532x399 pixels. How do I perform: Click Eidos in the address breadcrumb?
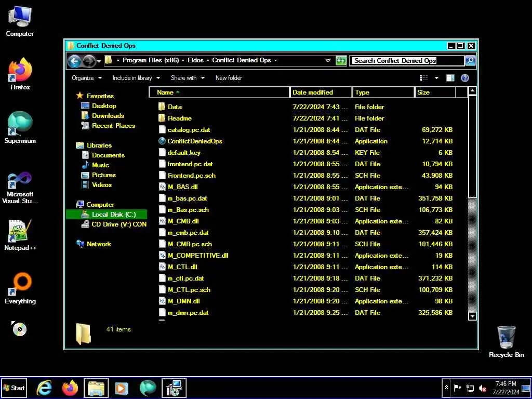(196, 60)
